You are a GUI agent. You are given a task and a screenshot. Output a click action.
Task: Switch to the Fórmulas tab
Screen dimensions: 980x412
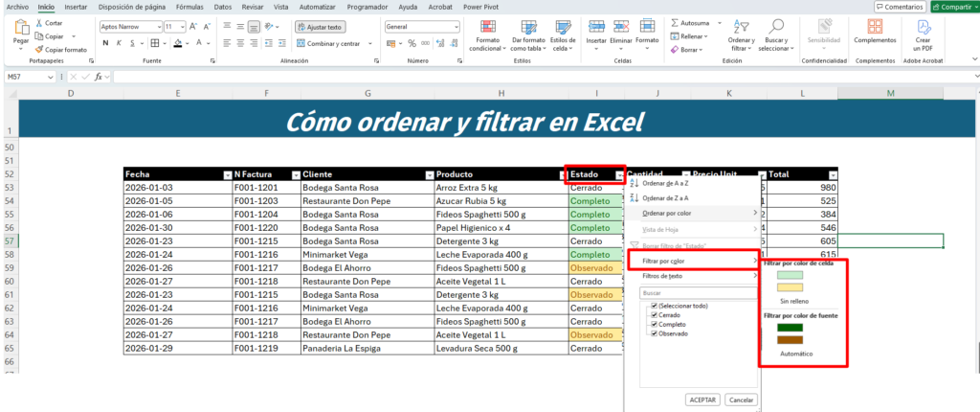click(x=189, y=7)
